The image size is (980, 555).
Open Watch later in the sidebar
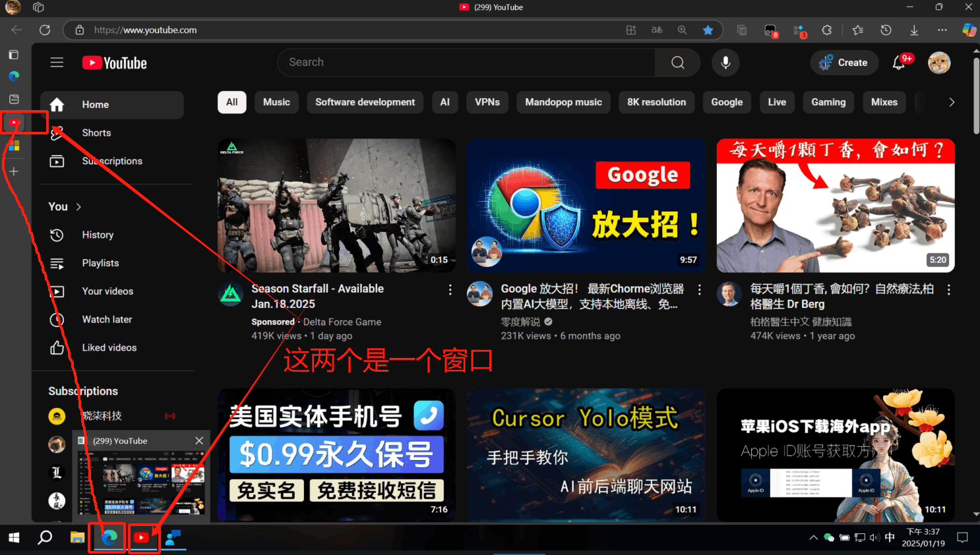pyautogui.click(x=112, y=320)
